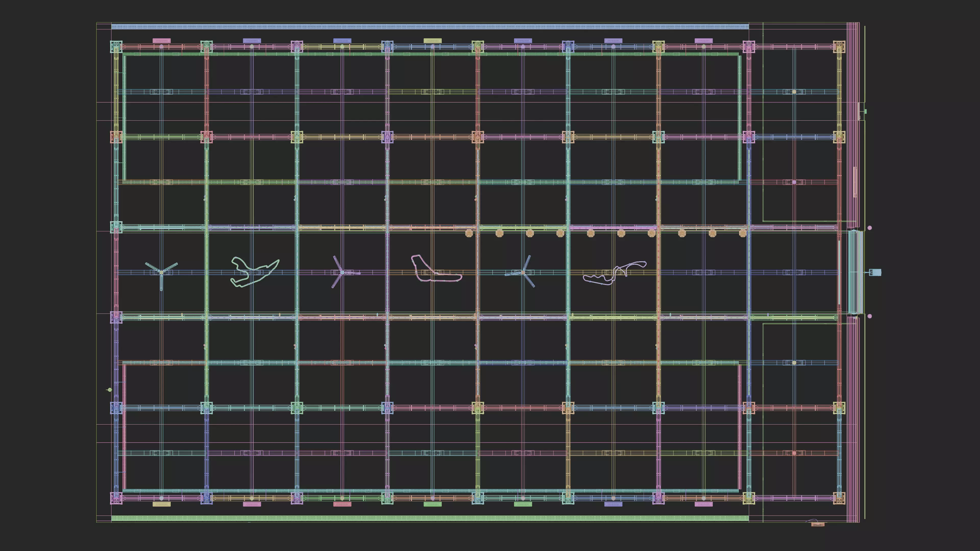Select the long blue strip along the top
The height and width of the screenshot is (551, 980).
click(430, 27)
